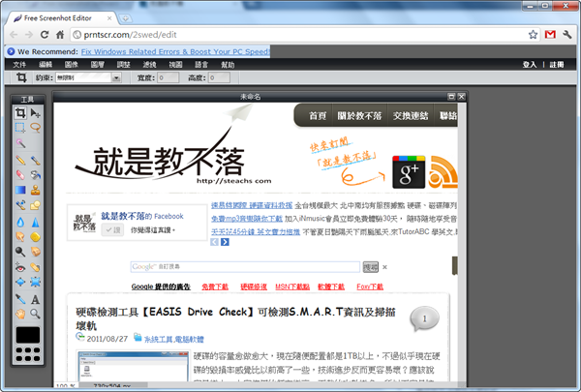Select the Pinch tool
Screen dimensions: 581x392
coord(36,282)
